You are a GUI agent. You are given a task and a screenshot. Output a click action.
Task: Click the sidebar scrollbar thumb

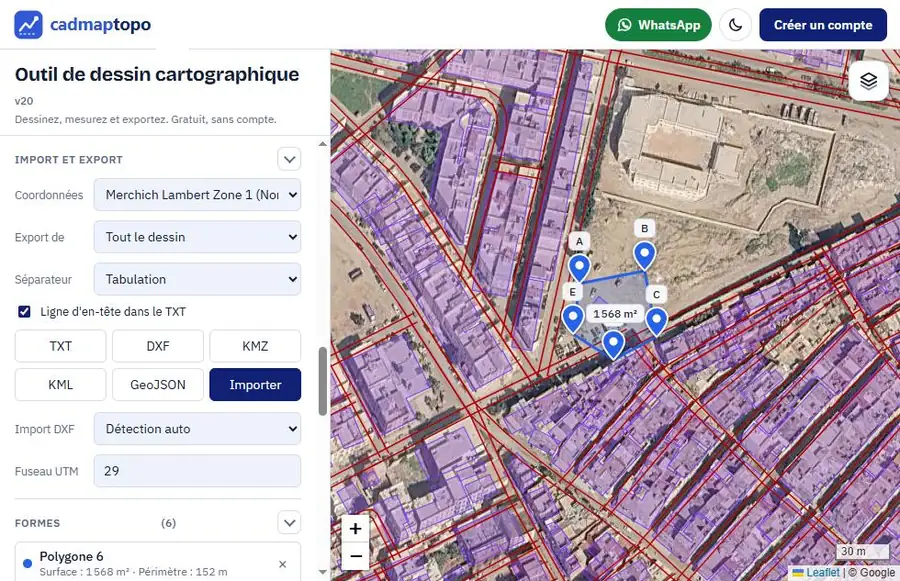click(323, 381)
